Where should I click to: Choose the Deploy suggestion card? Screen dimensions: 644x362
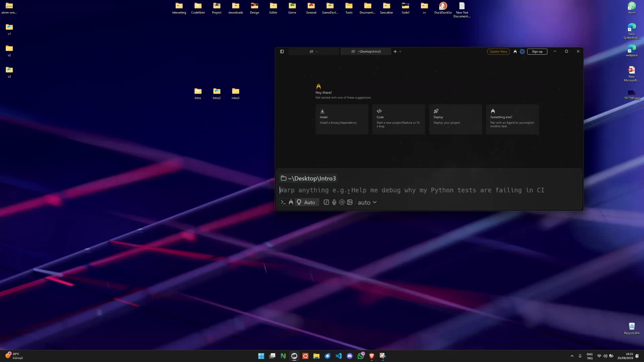point(455,119)
